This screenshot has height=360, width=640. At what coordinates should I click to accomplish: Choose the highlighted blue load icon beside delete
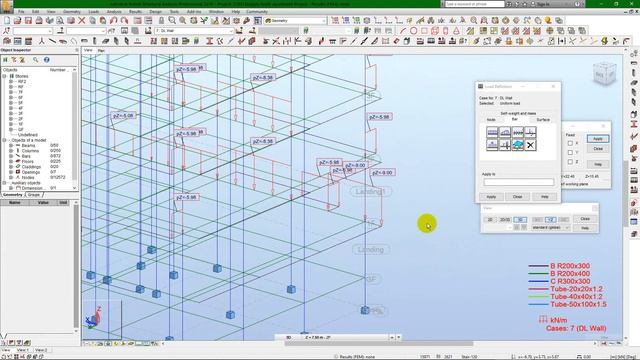point(518,145)
